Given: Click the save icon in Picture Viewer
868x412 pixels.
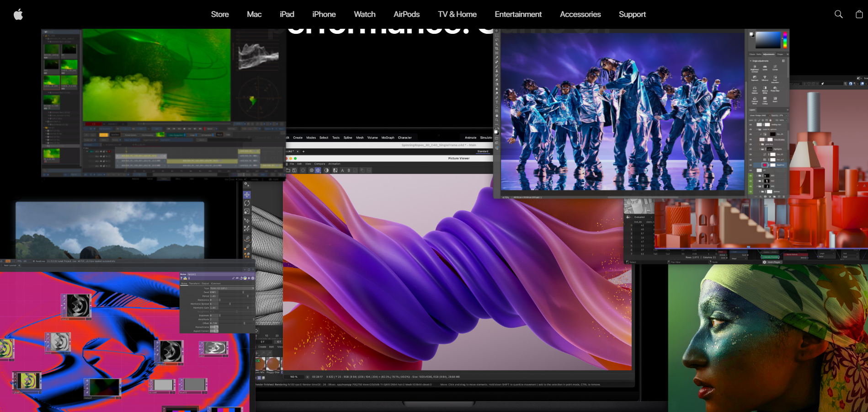Looking at the screenshot, I should [x=294, y=170].
